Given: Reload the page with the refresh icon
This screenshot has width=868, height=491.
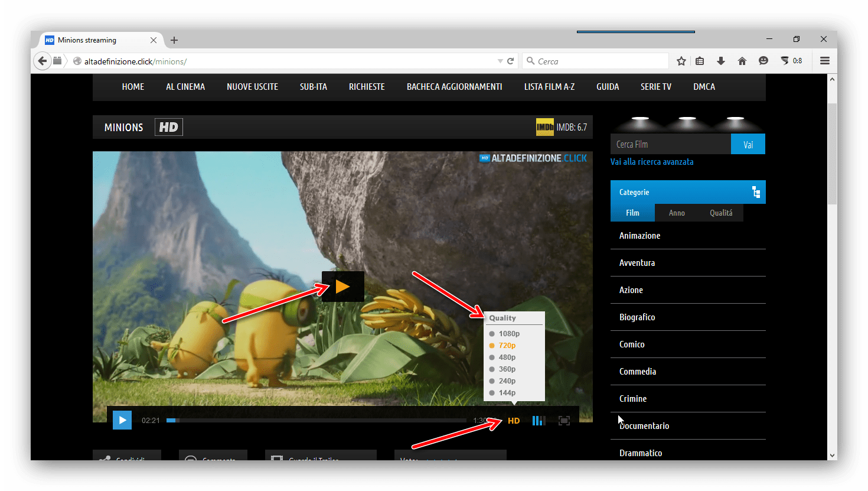Looking at the screenshot, I should click(510, 61).
